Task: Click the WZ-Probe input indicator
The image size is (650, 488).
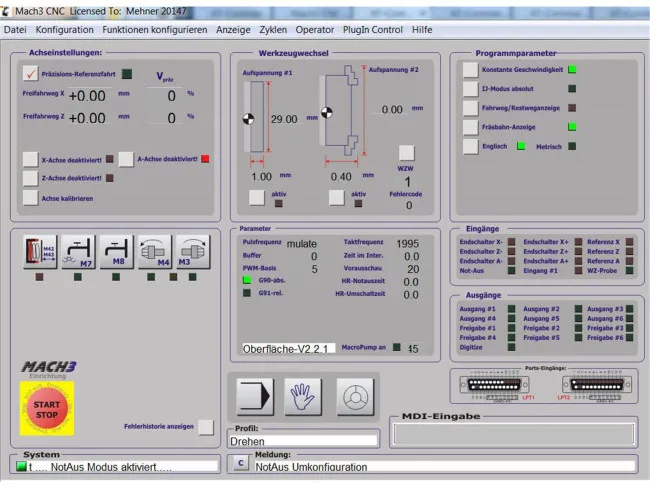Action: point(630,271)
